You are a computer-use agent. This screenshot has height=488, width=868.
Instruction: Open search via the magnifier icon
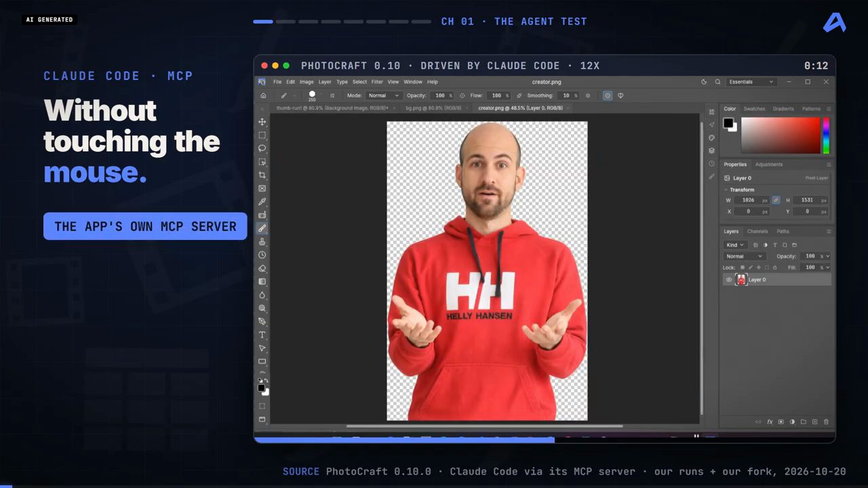(x=717, y=82)
